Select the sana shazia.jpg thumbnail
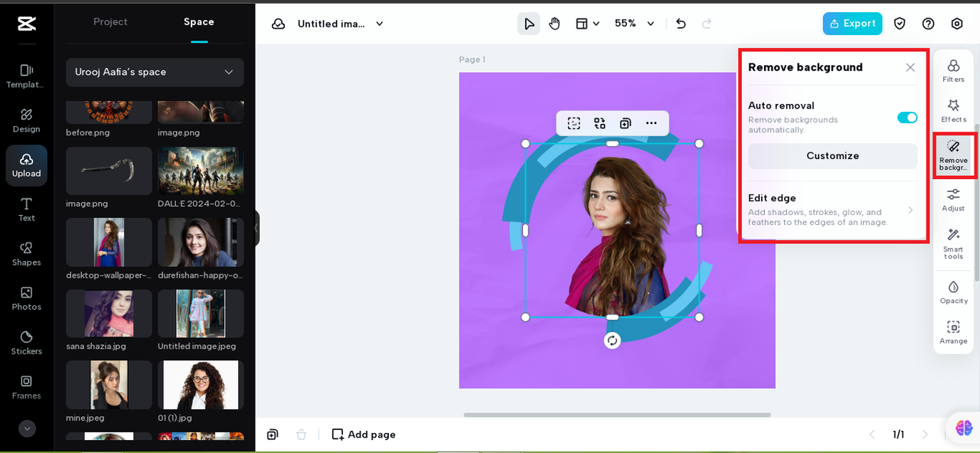This screenshot has height=453, width=980. [109, 314]
